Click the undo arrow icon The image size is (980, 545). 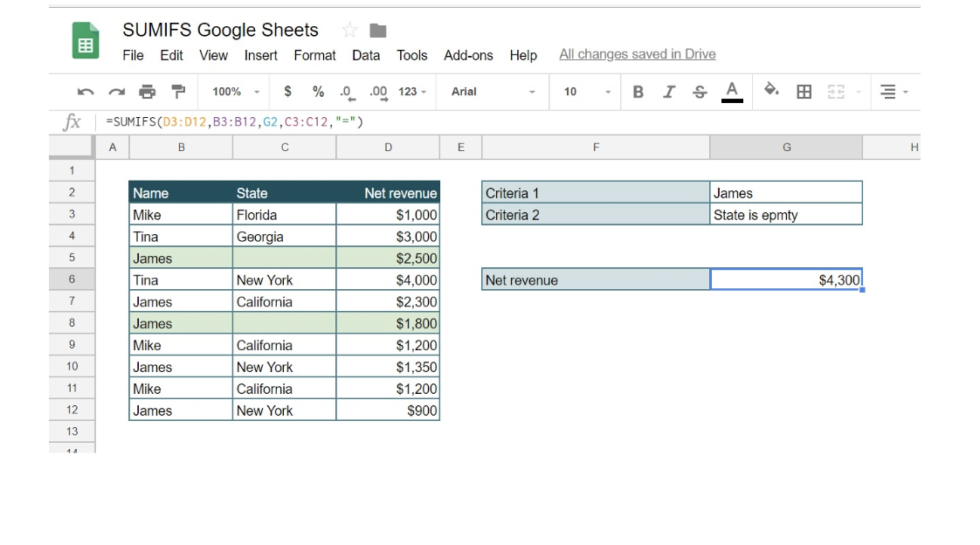(x=86, y=92)
